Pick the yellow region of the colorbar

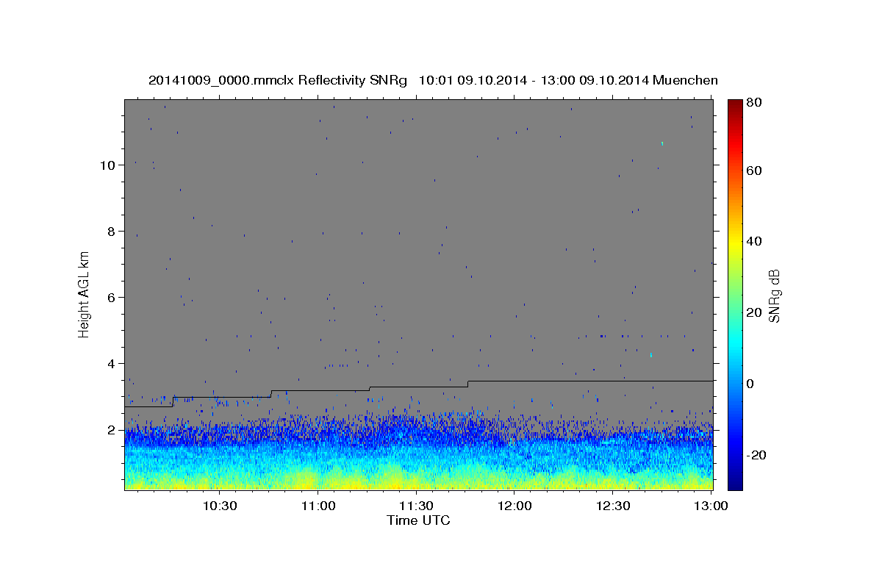(x=734, y=243)
